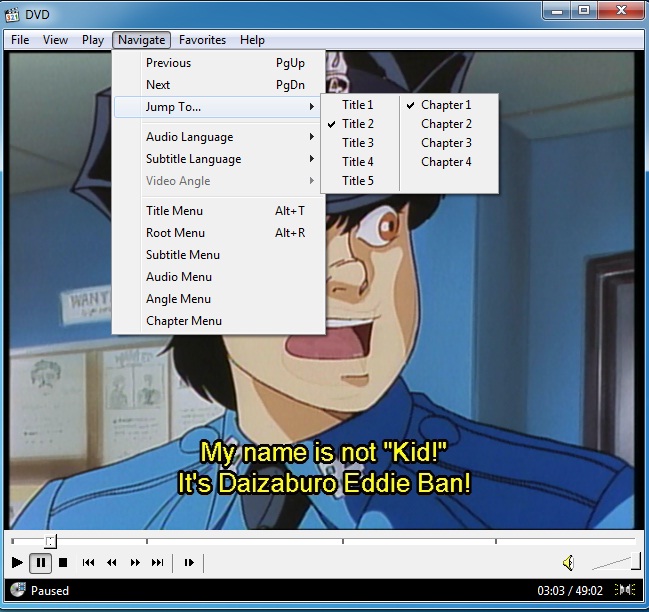649x612 pixels.
Task: Click the Play button in playback controls
Action: point(17,563)
